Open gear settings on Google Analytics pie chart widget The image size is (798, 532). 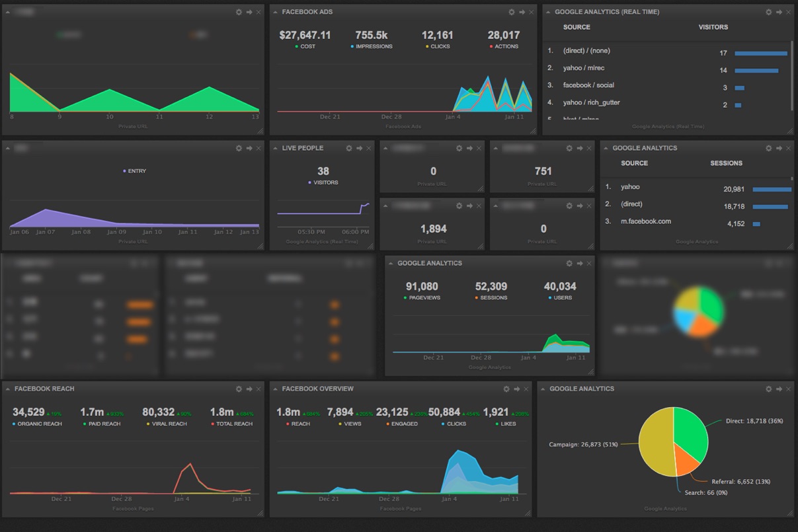click(x=769, y=389)
